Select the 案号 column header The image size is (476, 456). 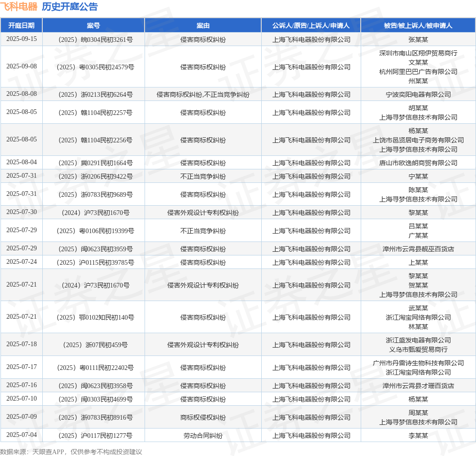click(93, 26)
